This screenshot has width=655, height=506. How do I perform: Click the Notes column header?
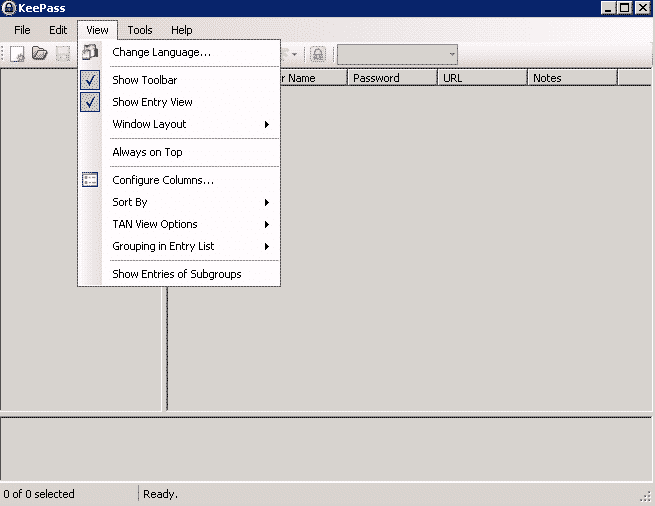click(x=572, y=78)
